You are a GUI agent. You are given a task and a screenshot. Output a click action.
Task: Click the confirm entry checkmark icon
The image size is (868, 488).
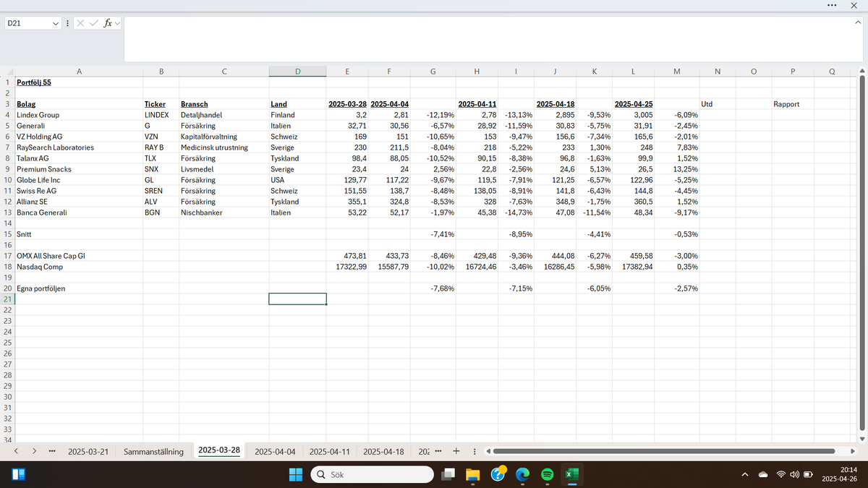(93, 23)
